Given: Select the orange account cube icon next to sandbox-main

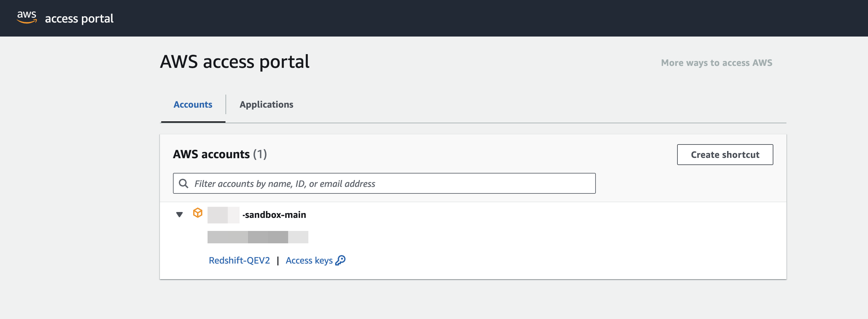Looking at the screenshot, I should point(198,213).
